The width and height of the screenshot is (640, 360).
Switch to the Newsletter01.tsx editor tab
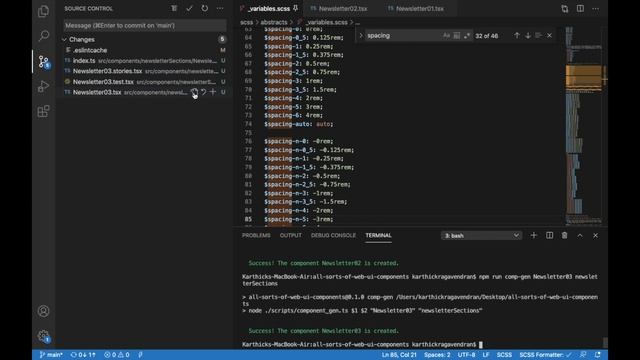[419, 9]
